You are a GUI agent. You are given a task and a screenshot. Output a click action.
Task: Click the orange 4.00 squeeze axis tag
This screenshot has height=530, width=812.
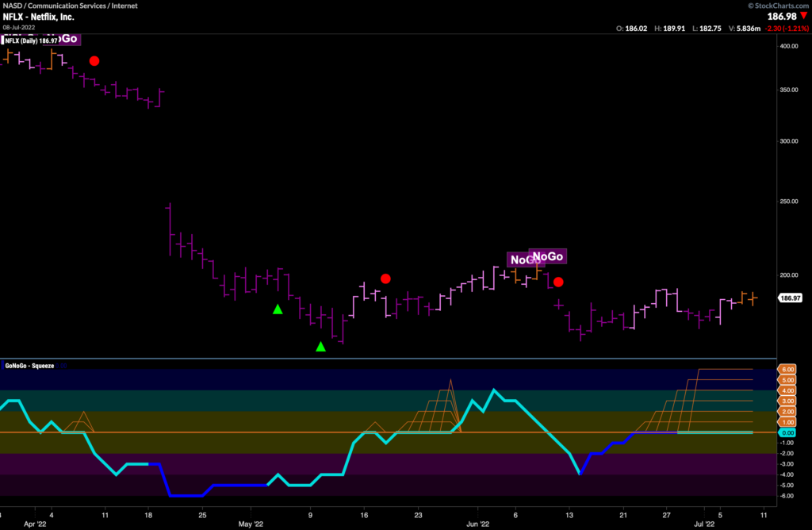click(x=787, y=390)
